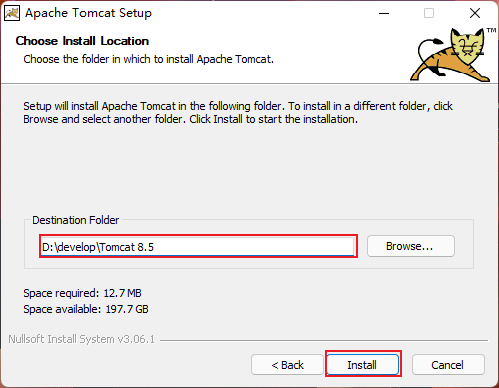Open folder picker via Browse button
The image size is (499, 388).
tap(411, 246)
